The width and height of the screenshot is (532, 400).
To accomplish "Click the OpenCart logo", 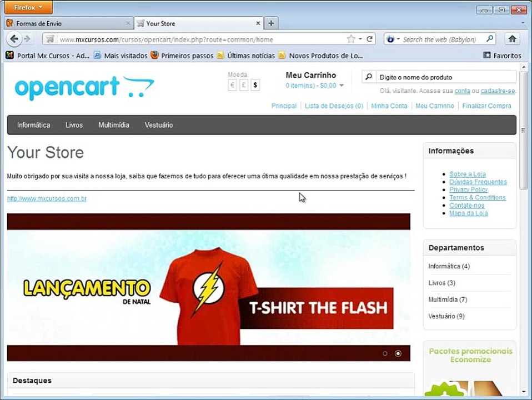I will (84, 88).
